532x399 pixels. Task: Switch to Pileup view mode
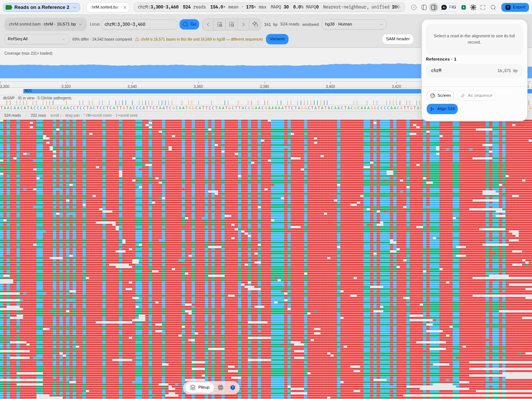(x=200, y=388)
